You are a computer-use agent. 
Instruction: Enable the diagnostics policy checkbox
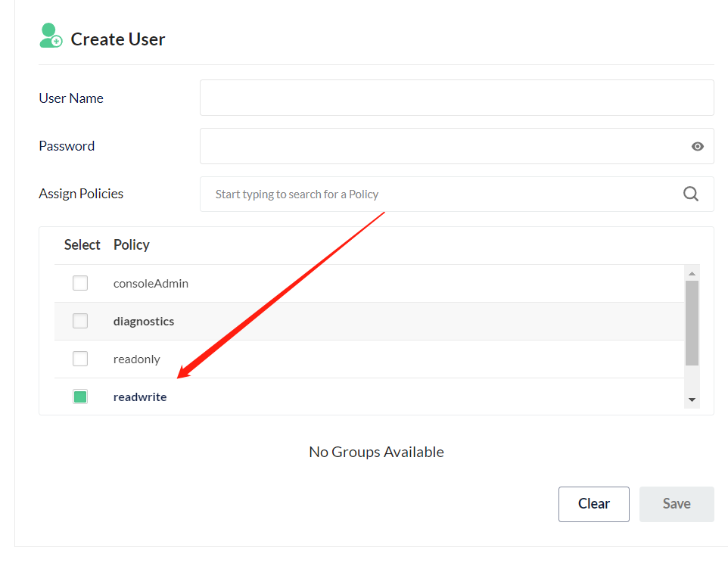[80, 321]
